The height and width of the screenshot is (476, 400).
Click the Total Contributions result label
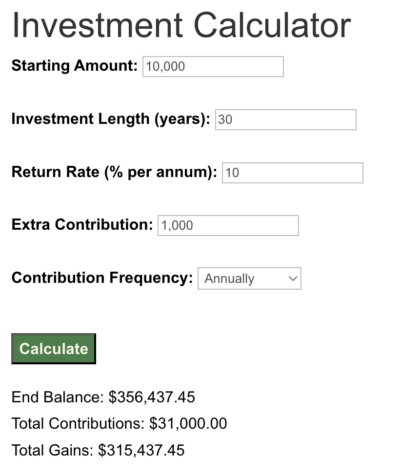(x=78, y=423)
